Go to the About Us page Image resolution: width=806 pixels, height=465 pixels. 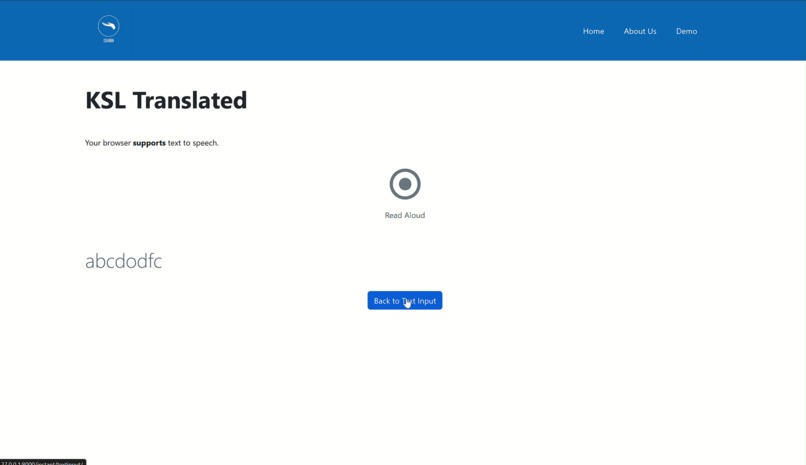640,31
